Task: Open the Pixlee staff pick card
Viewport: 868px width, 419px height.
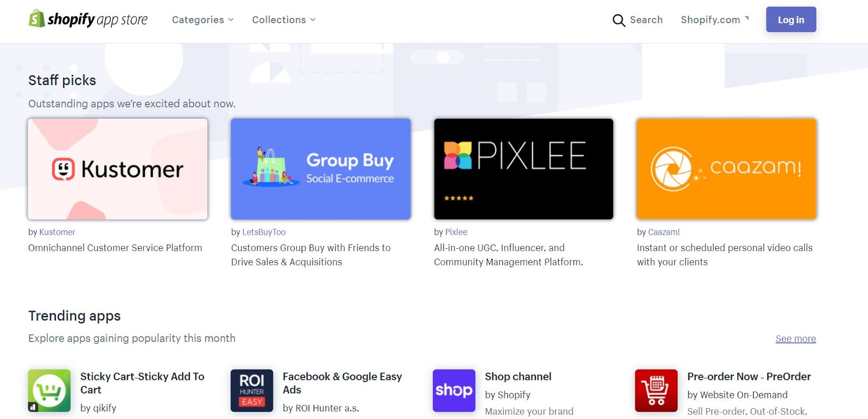Action: tap(524, 169)
